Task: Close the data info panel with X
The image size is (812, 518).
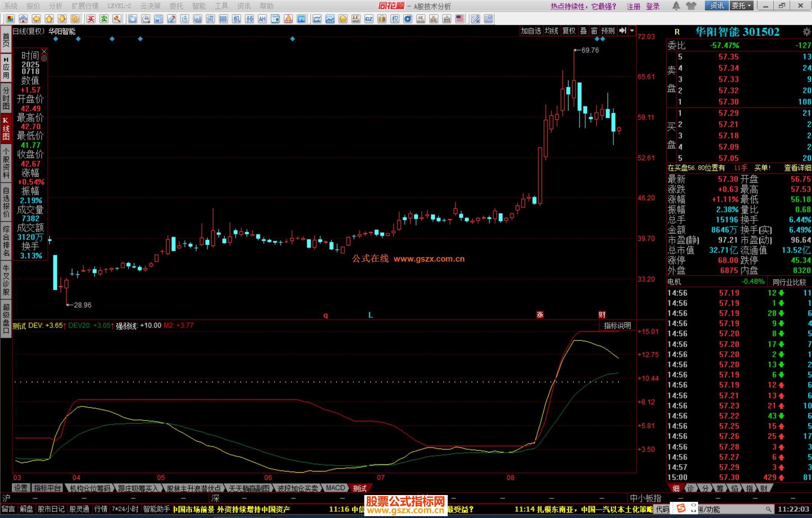Action: pyautogui.click(x=44, y=51)
